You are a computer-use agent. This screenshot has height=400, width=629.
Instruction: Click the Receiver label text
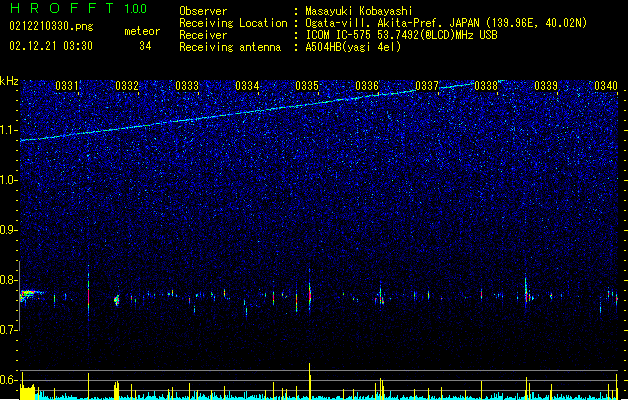click(x=203, y=35)
